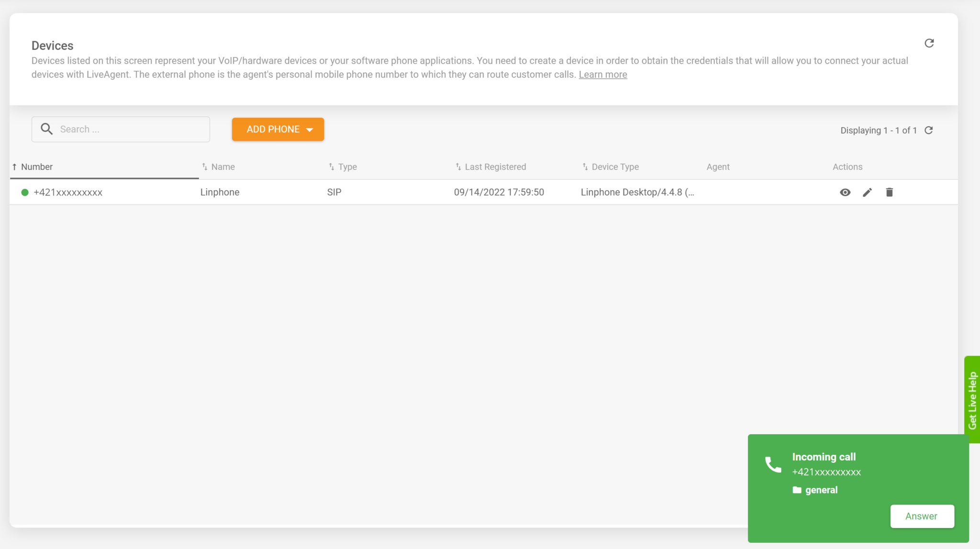Delete the Linphone device with trash icon
This screenshot has width=980, height=549.
[889, 192]
